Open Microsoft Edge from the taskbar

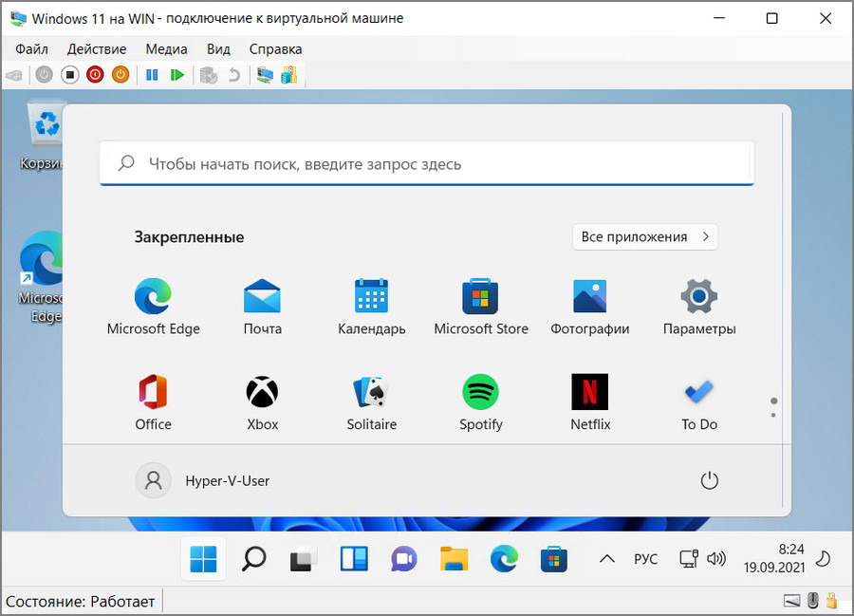pyautogui.click(x=504, y=559)
